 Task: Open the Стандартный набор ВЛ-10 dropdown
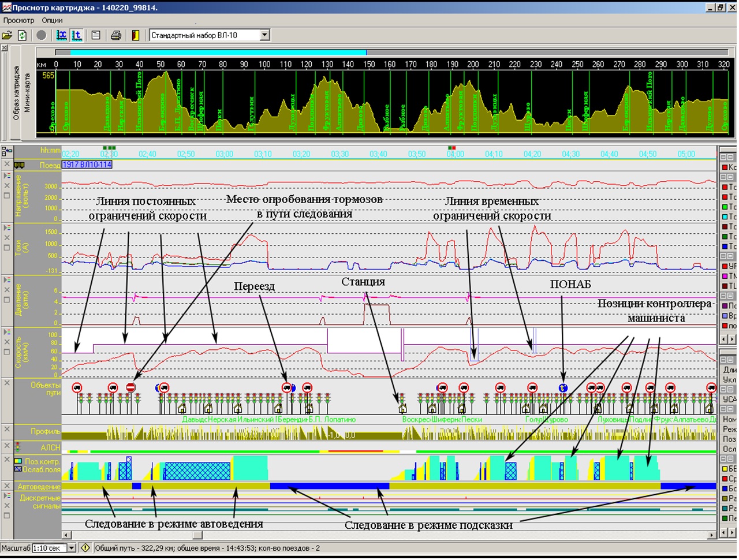pyautogui.click(x=264, y=35)
